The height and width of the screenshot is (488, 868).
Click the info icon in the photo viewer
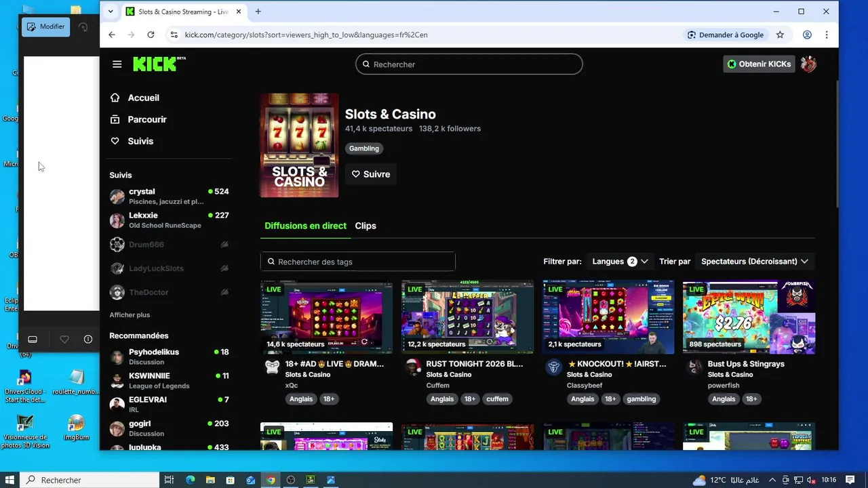click(88, 340)
